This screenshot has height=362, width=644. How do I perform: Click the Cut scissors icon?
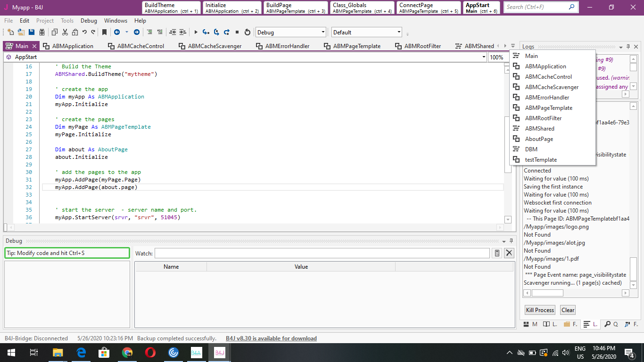coord(65,32)
